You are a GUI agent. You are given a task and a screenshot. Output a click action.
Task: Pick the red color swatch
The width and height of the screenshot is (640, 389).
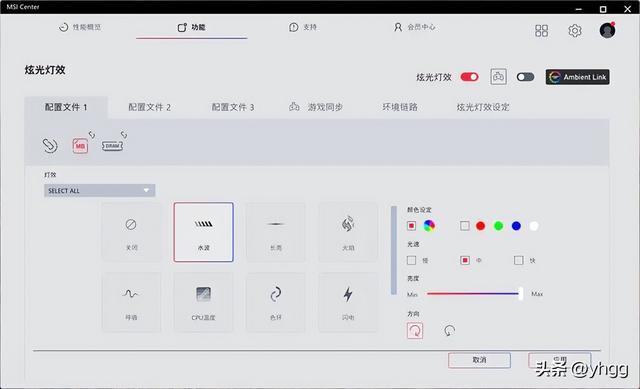(480, 226)
